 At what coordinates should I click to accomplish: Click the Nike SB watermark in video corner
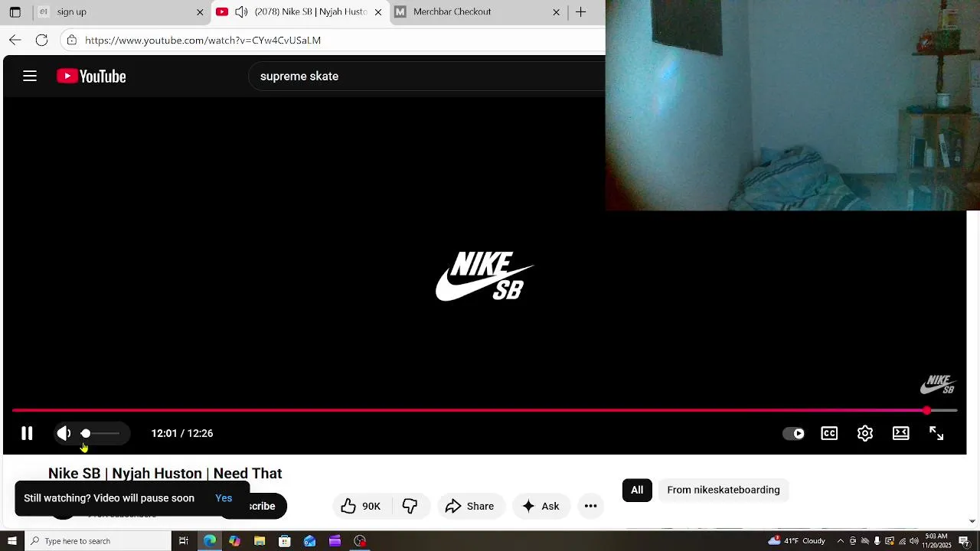click(x=938, y=384)
